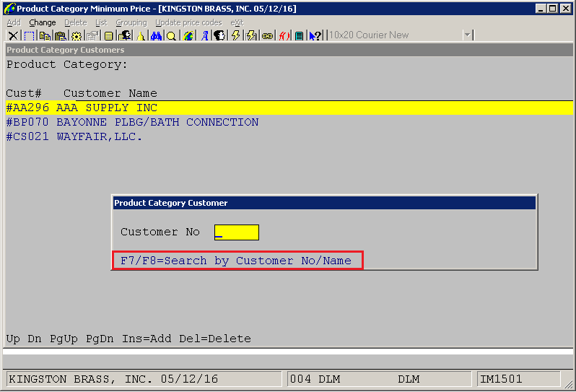Click the Customer Name column header
Image resolution: width=576 pixels, height=392 pixels.
tap(110, 93)
